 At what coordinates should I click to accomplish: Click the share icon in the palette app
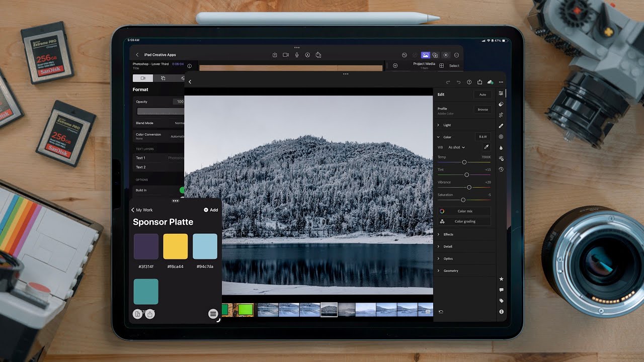[x=149, y=314]
